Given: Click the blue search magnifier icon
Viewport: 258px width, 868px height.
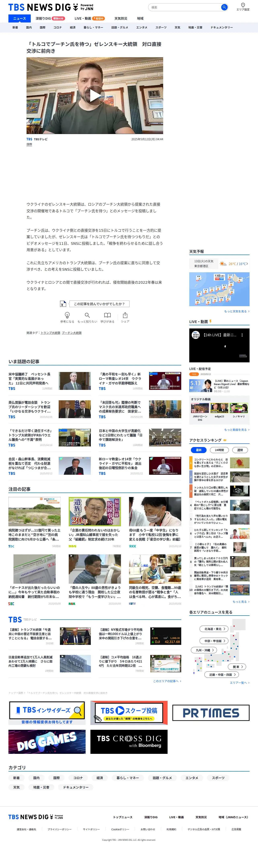Looking at the screenshot, I should pos(224,7).
